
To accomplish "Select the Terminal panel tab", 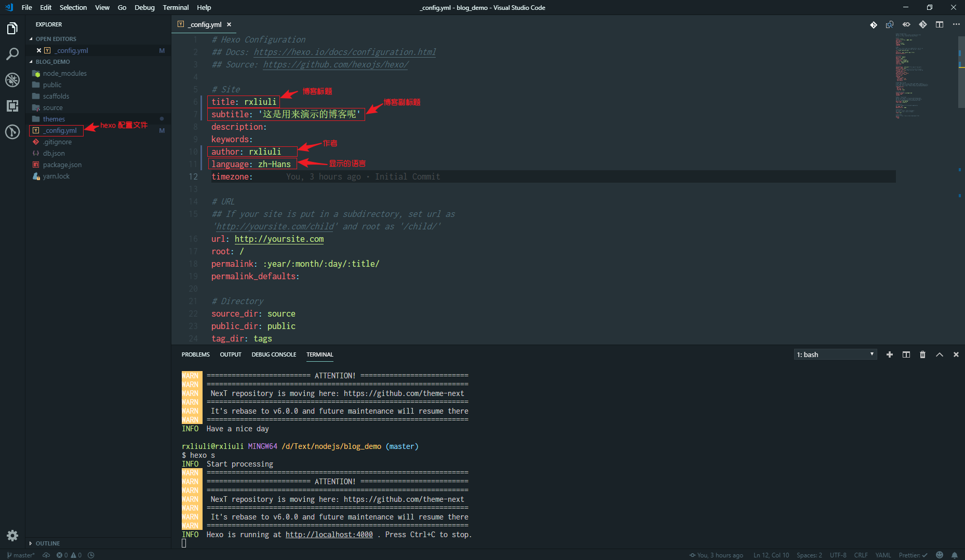I will click(x=320, y=354).
